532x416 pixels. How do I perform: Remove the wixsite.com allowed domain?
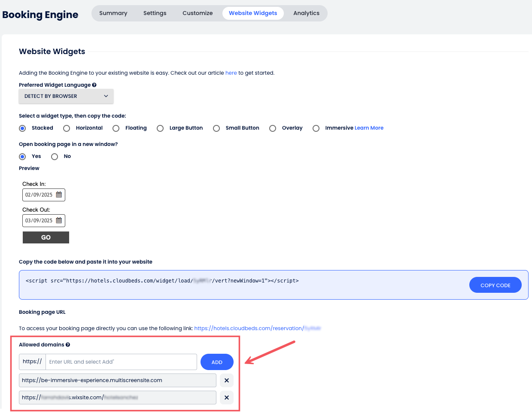(x=227, y=398)
